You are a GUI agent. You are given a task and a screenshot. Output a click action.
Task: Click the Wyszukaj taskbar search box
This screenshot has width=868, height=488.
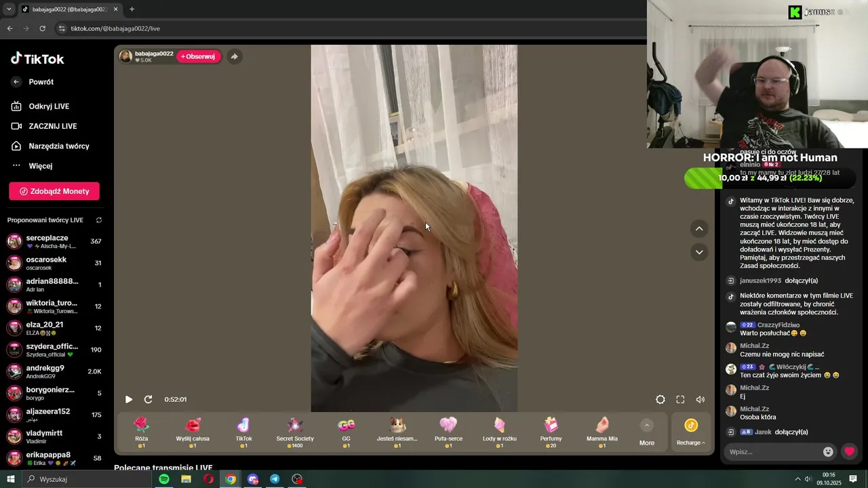[x=86, y=479]
